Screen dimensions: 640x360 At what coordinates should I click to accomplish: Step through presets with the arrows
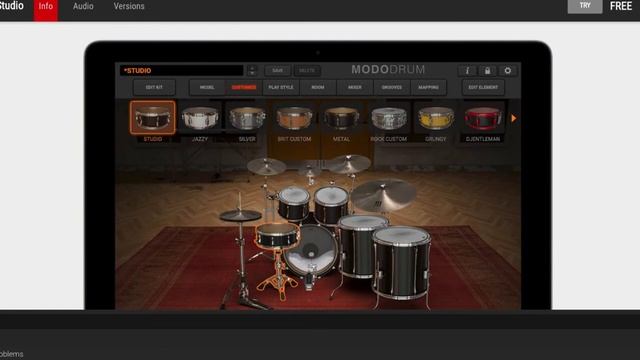pyautogui.click(x=252, y=71)
